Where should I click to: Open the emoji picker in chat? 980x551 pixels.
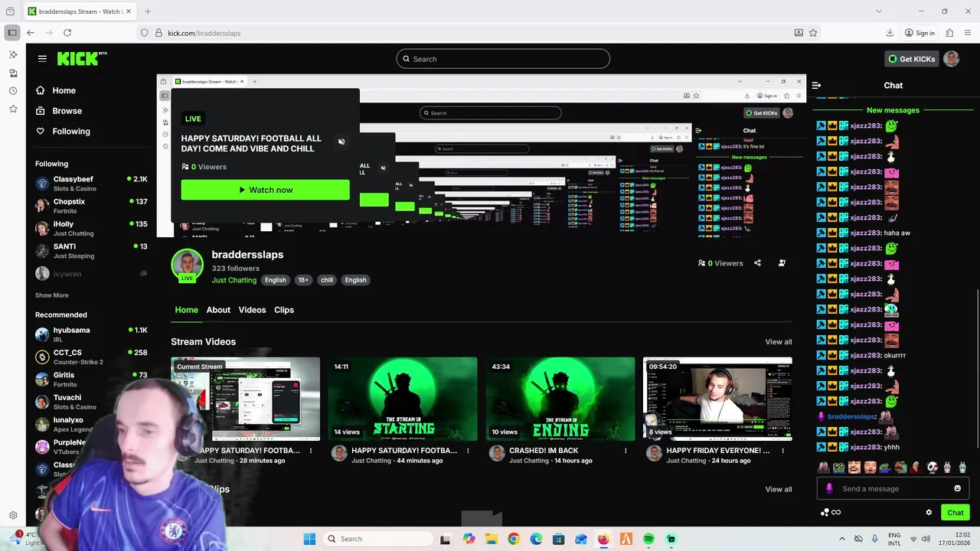tap(957, 489)
